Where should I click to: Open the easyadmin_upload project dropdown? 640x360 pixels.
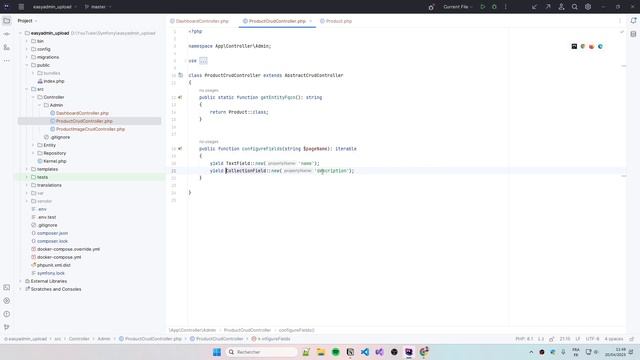tap(55, 7)
